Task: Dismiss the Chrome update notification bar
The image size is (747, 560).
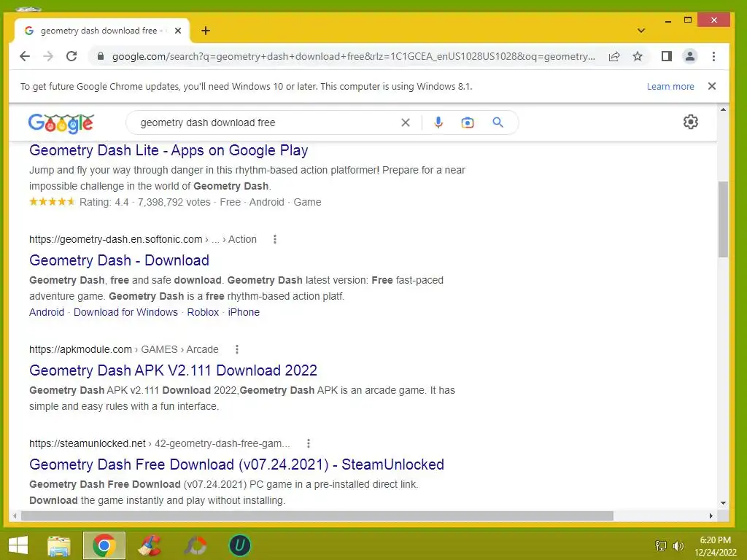Action: click(x=712, y=86)
